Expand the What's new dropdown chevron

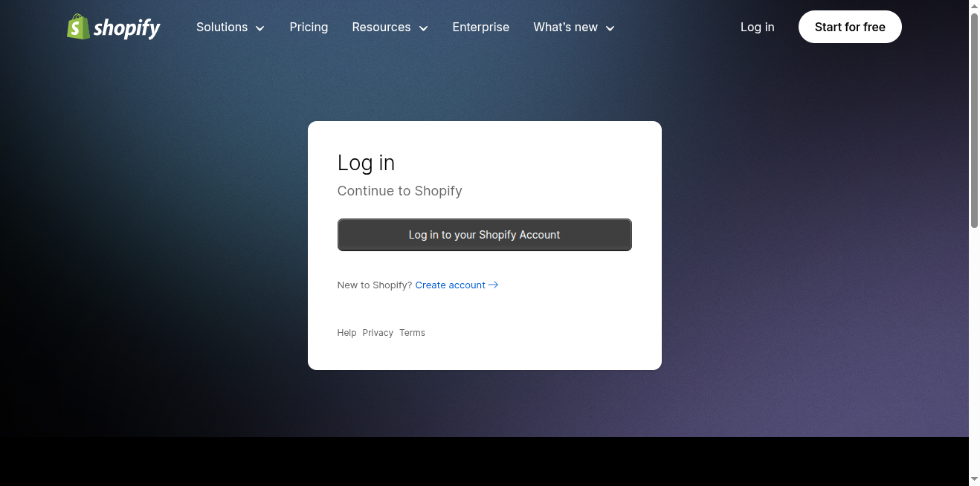tap(610, 28)
